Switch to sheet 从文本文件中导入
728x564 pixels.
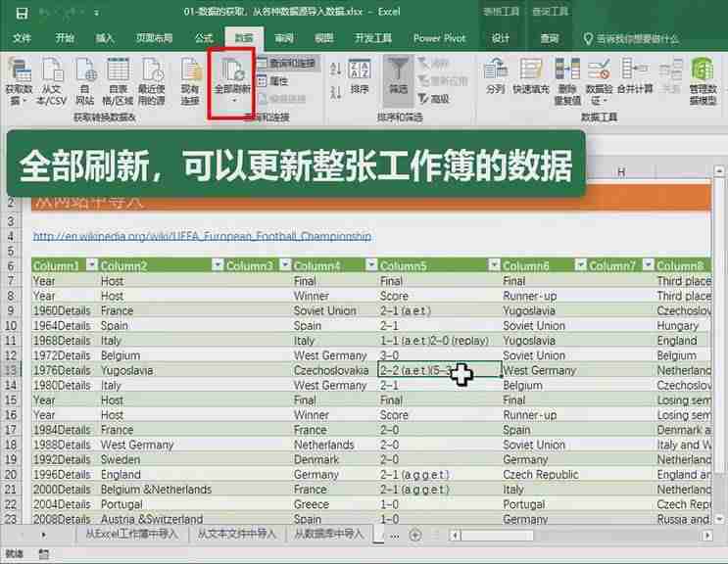point(236,535)
